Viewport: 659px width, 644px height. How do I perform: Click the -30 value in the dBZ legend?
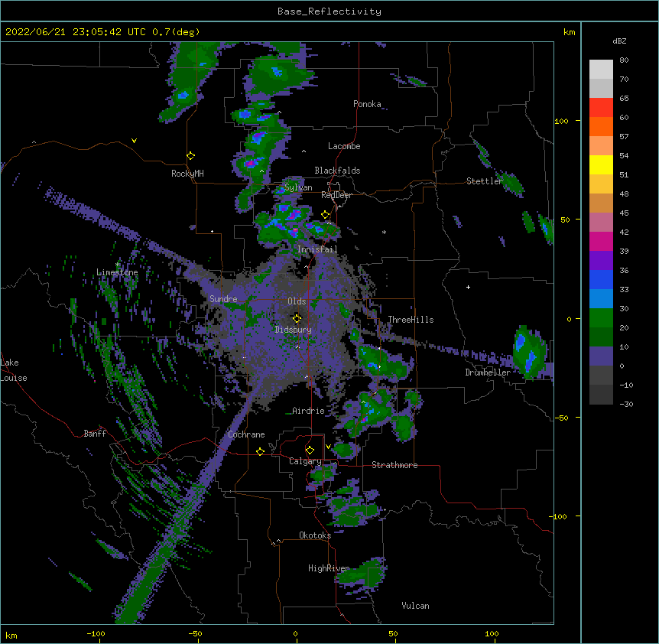(x=626, y=404)
